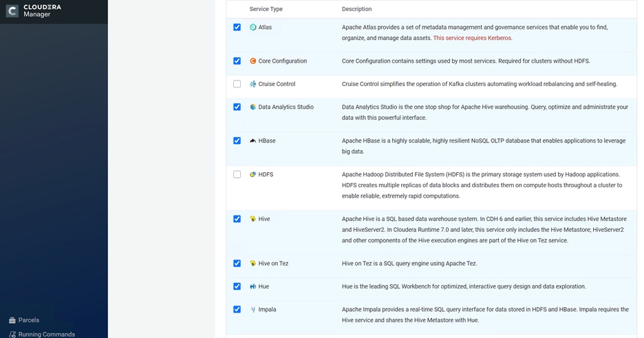Viewport: 644px width, 338px height.
Task: Check the Cruise Control checkbox
Action: pos(237,84)
